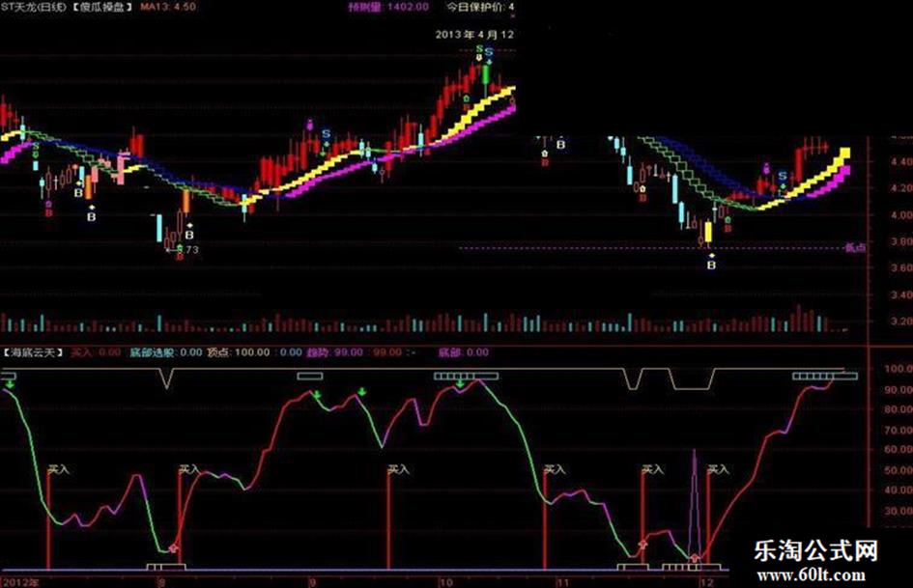Select the 【傻瓜操盘】 indicator name

pyautogui.click(x=103, y=7)
